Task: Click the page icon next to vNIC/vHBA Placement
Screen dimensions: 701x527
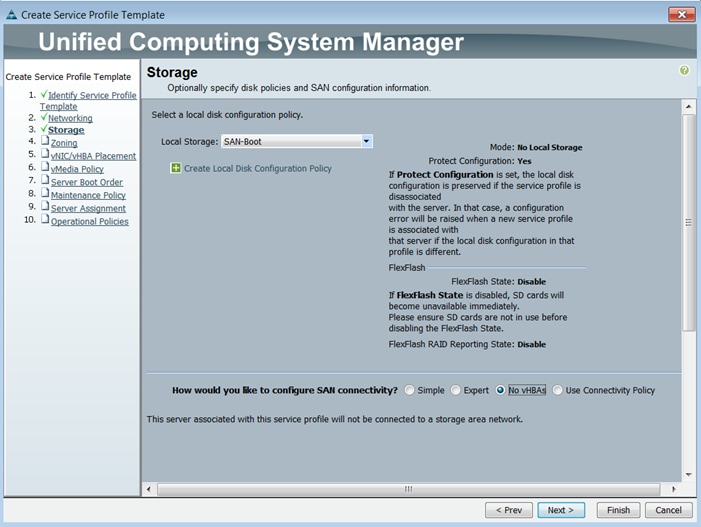Action: point(45,154)
